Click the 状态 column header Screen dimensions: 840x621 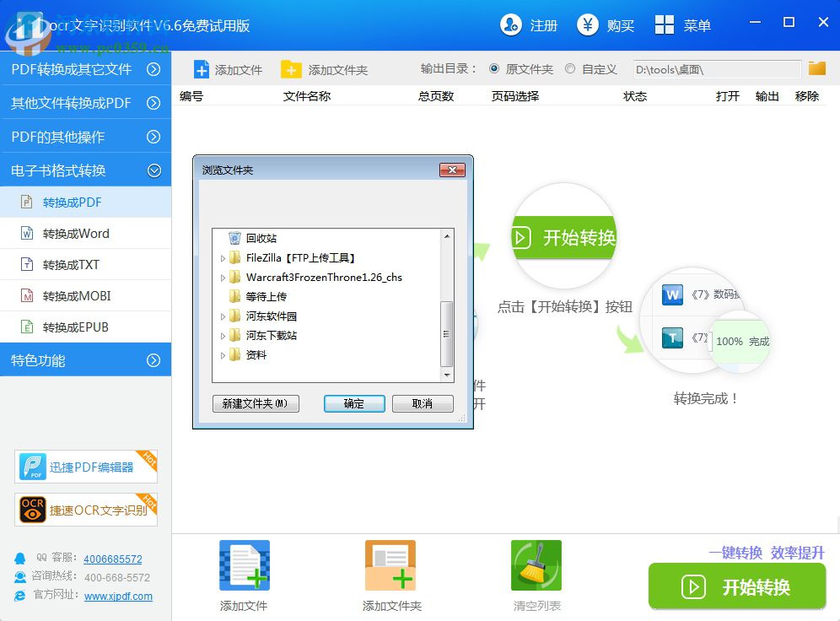click(635, 96)
